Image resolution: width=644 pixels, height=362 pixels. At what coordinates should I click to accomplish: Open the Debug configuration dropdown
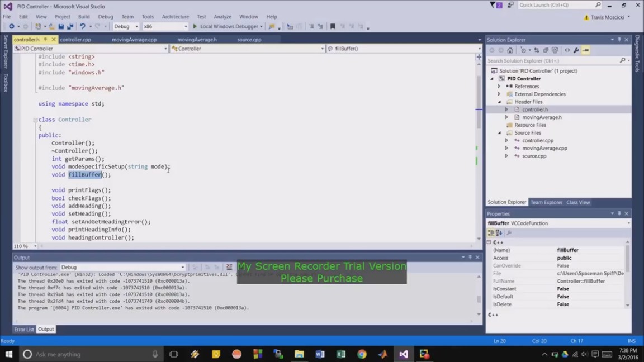(x=126, y=26)
